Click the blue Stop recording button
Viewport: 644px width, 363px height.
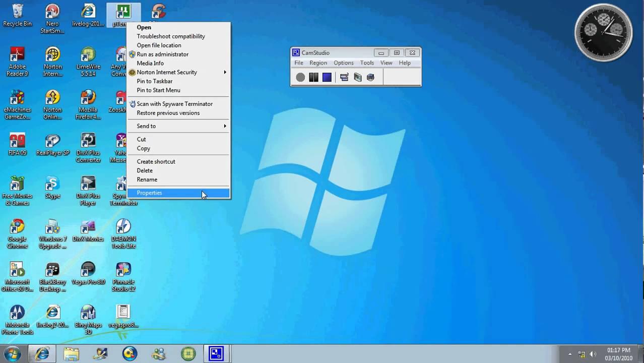[327, 77]
